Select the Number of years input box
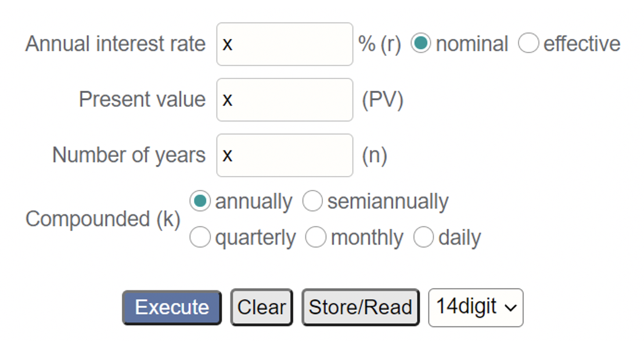Image resolution: width=644 pixels, height=349 pixels. click(x=285, y=155)
